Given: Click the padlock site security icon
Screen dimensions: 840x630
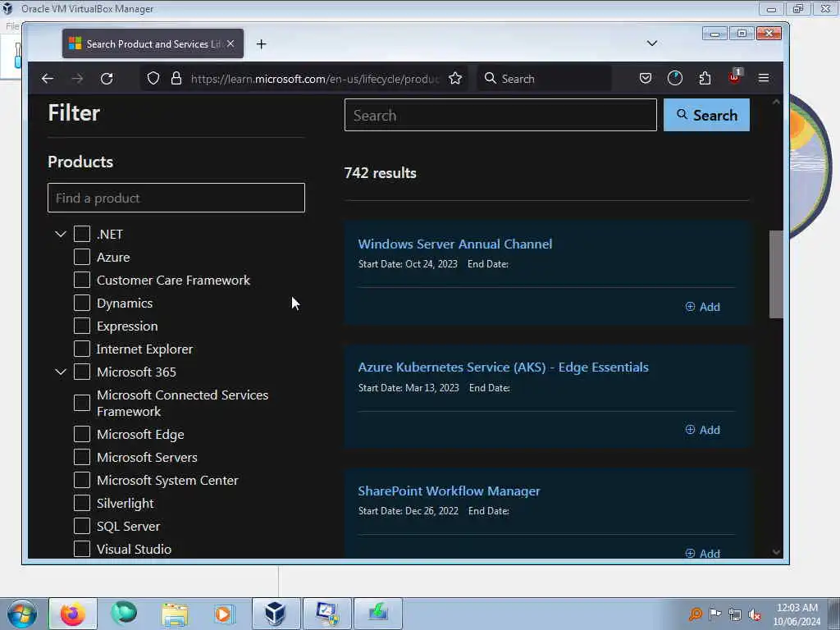Looking at the screenshot, I should tap(176, 79).
